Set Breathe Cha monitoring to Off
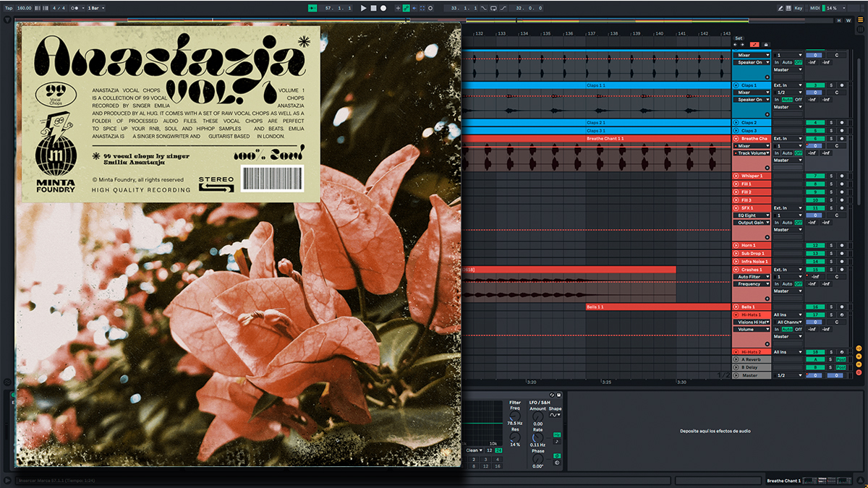868x488 pixels. pos(799,153)
